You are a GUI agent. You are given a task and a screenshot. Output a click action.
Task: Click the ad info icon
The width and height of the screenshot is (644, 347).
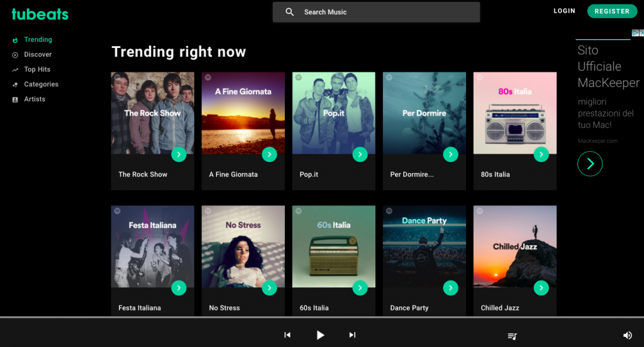pos(635,33)
